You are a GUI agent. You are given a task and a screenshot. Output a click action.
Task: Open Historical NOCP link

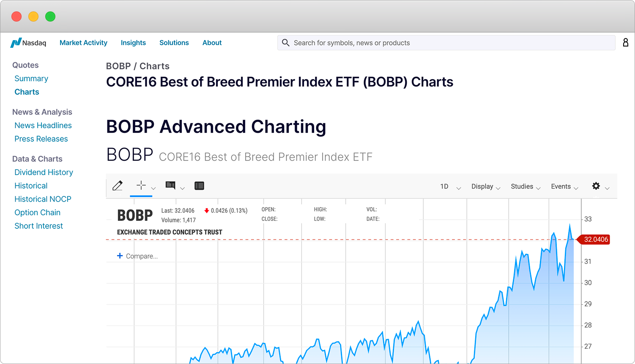[43, 199]
